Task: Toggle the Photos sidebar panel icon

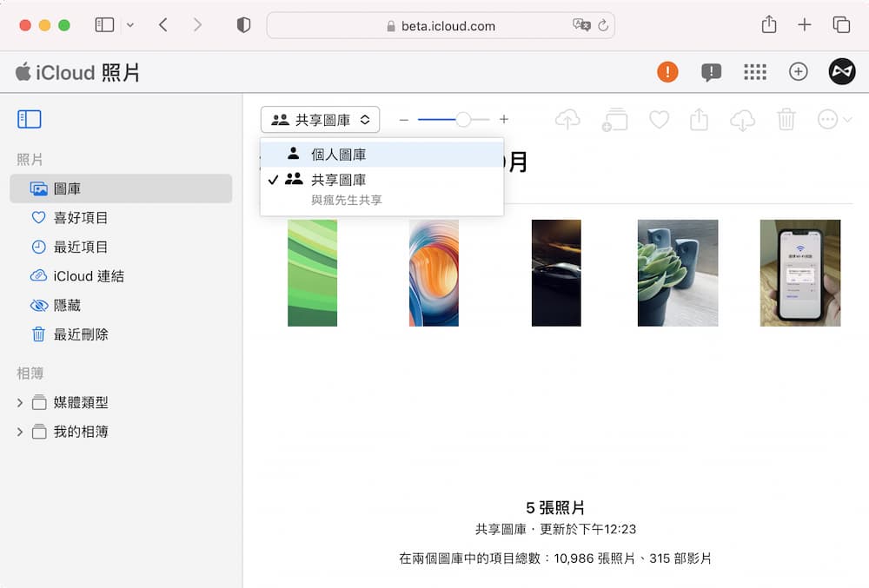Action: pyautogui.click(x=30, y=120)
